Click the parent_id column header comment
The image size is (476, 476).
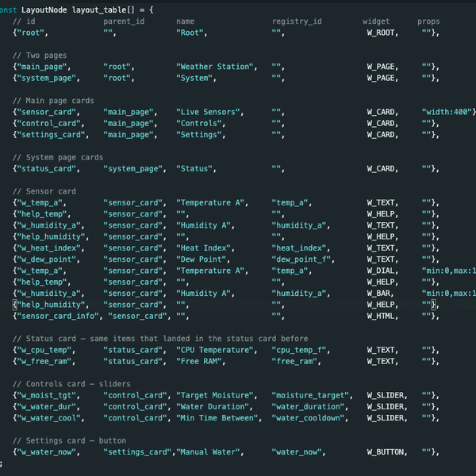point(124,21)
